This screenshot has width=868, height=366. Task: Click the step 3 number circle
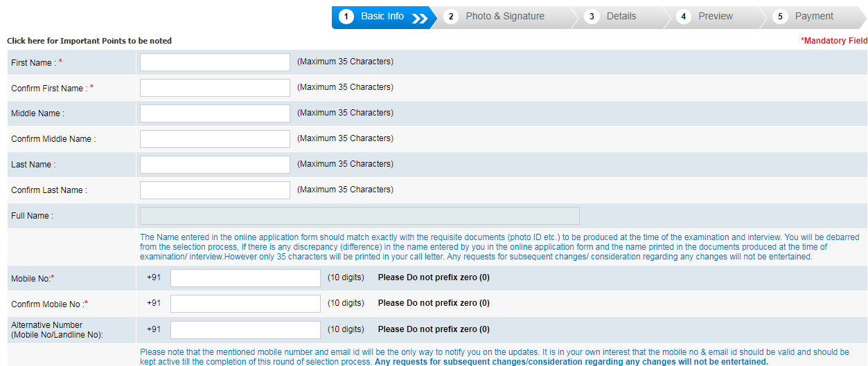click(592, 17)
